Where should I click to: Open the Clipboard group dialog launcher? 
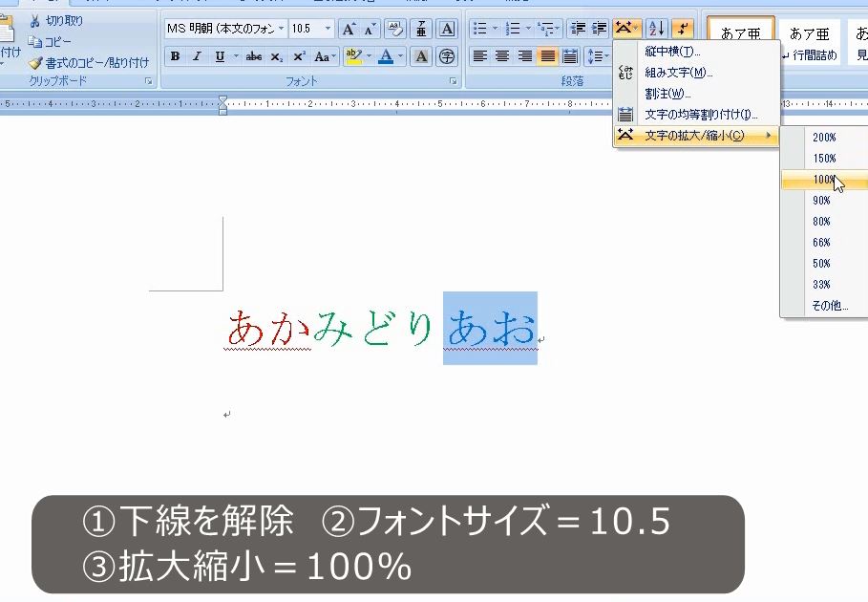[148, 81]
